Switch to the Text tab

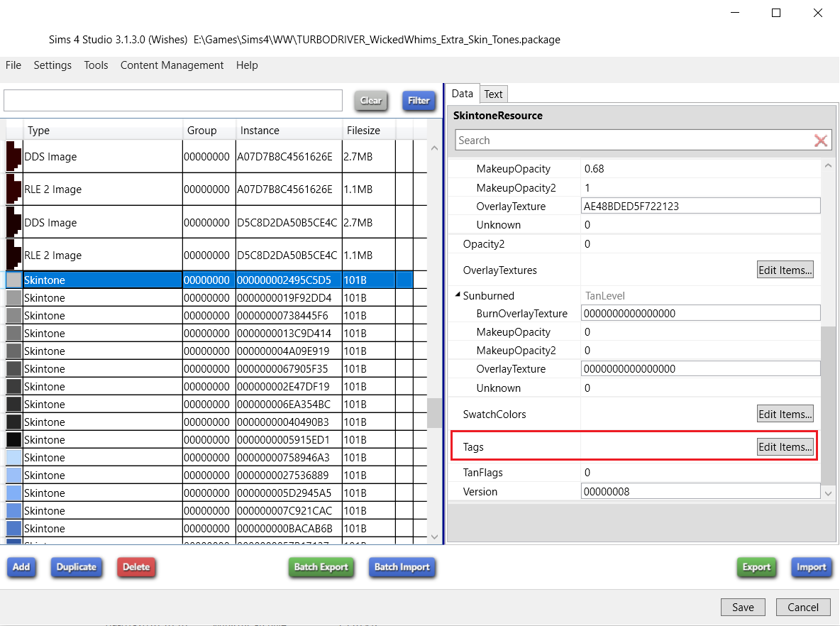493,94
